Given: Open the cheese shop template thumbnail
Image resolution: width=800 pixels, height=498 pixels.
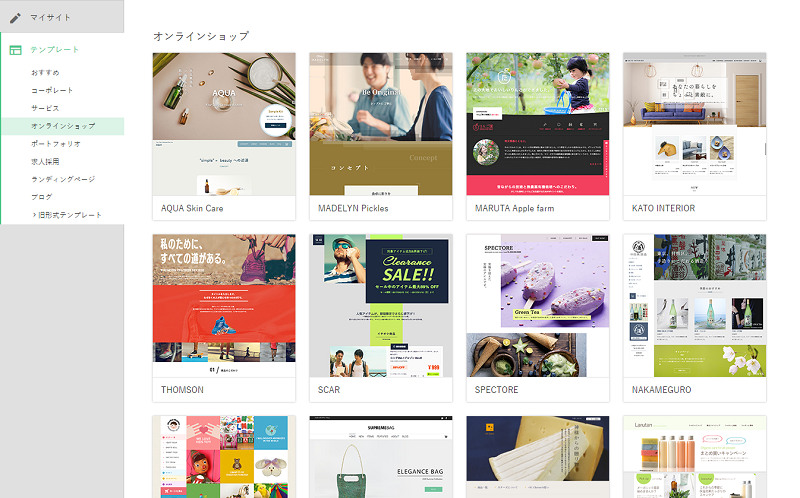Looking at the screenshot, I should click(538, 457).
